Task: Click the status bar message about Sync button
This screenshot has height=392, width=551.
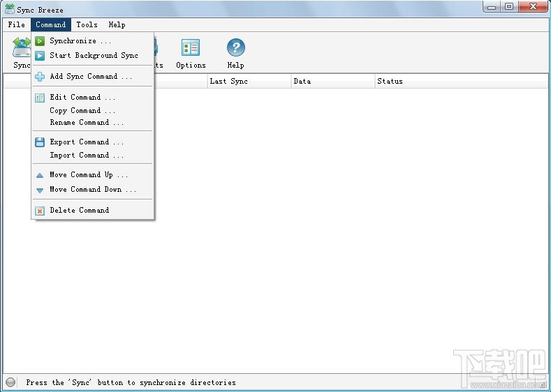Action: click(x=131, y=382)
